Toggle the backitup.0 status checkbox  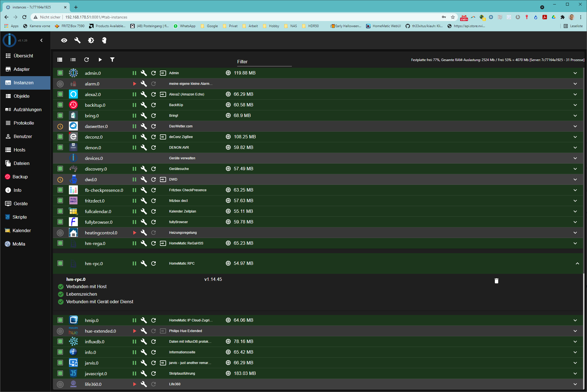(60, 105)
